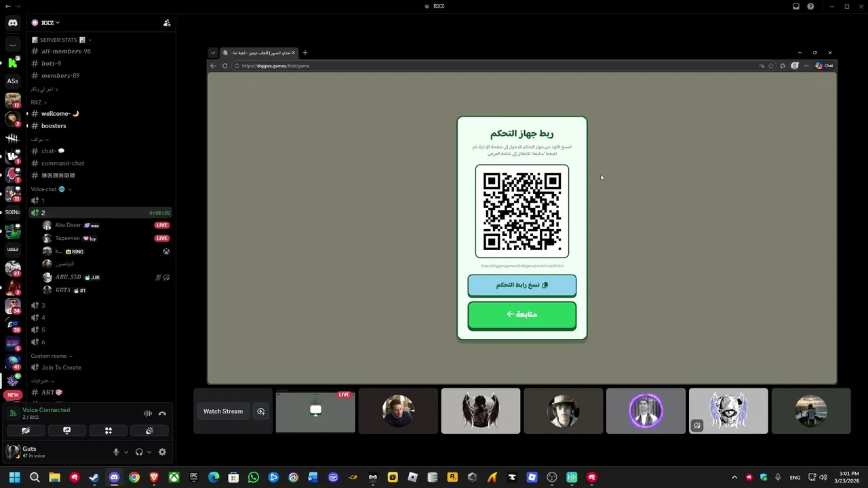Open the activities launcher button

click(x=108, y=430)
